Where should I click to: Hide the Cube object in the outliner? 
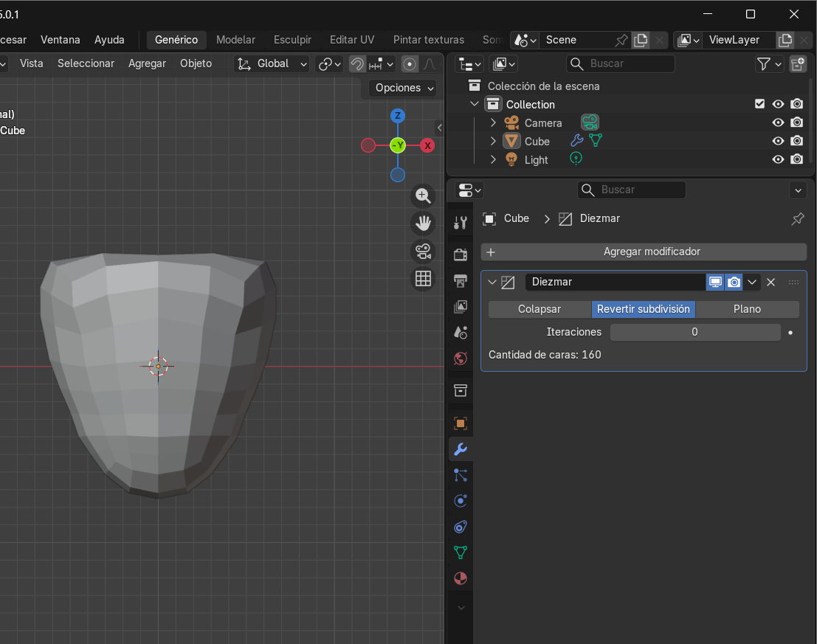tap(778, 141)
